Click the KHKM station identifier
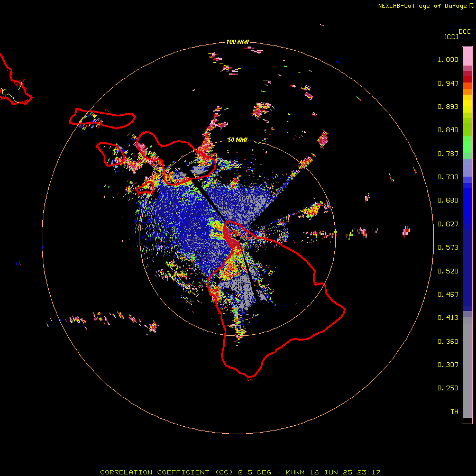Viewport: 476px width, 476px height. click(296, 472)
